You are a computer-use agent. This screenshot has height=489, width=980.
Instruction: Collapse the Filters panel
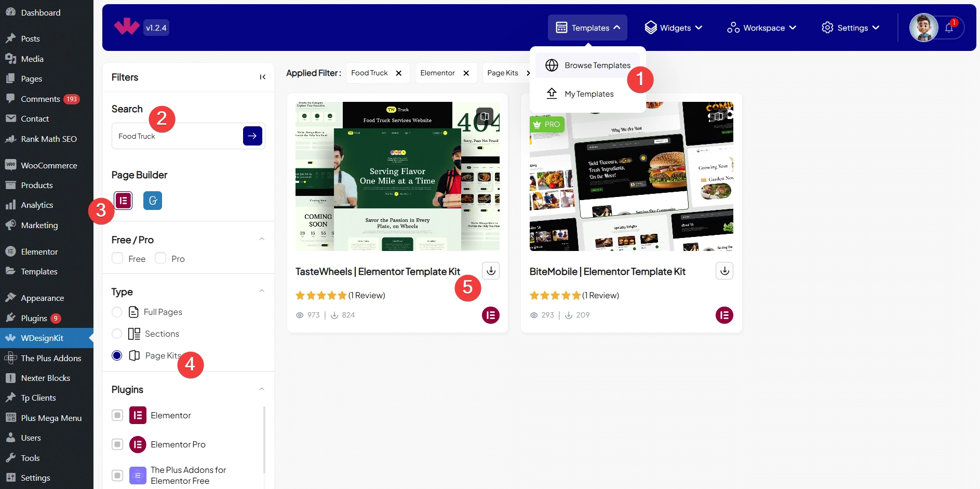click(263, 77)
